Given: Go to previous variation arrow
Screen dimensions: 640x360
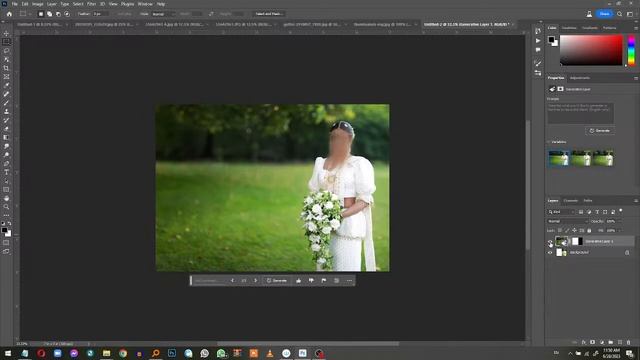Looking at the screenshot, I should pyautogui.click(x=232, y=280).
